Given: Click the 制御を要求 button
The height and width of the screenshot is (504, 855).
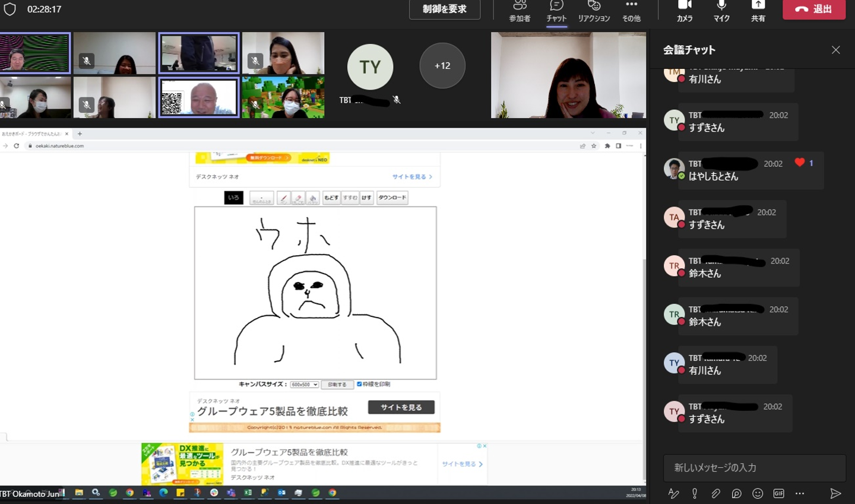Looking at the screenshot, I should (x=445, y=9).
